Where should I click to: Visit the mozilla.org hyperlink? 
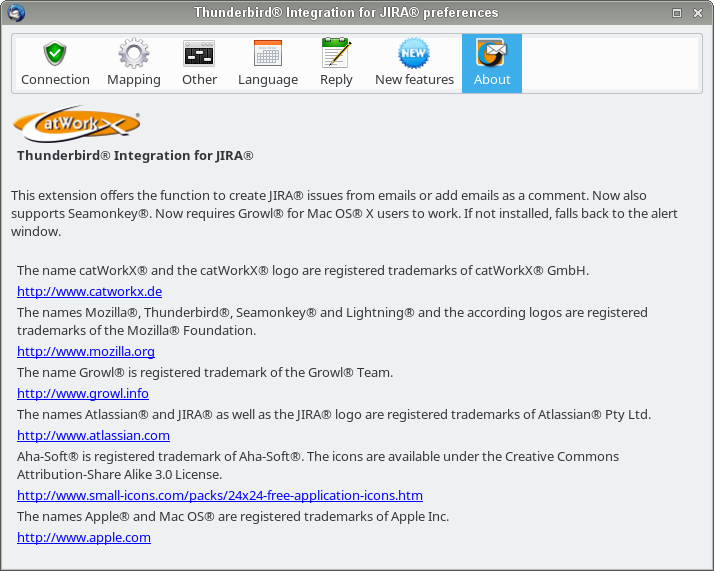click(x=86, y=352)
